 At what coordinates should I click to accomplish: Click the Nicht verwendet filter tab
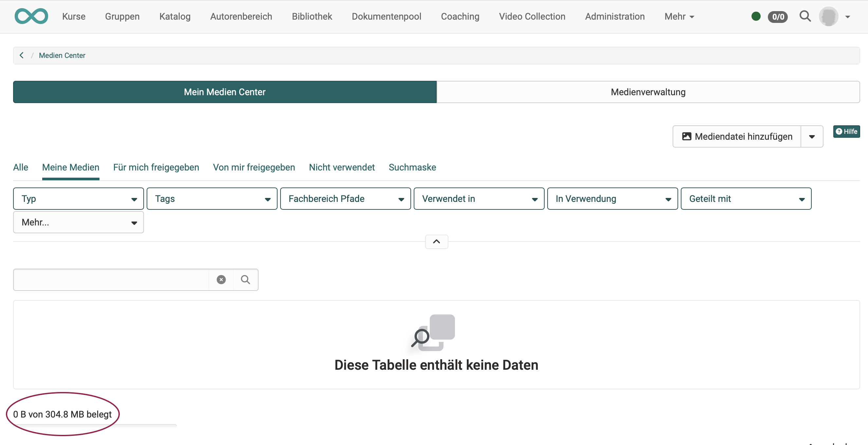[x=341, y=167]
